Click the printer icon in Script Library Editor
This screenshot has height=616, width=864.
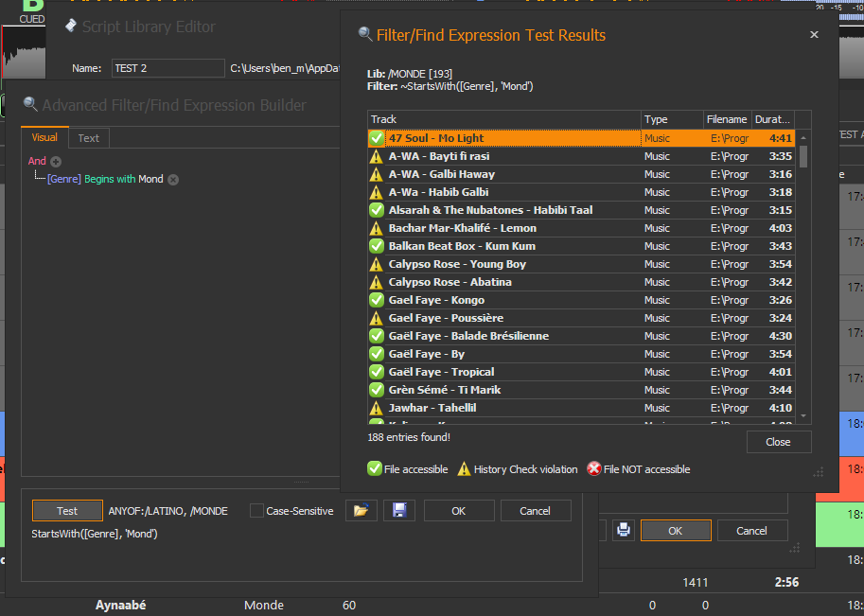point(623,531)
